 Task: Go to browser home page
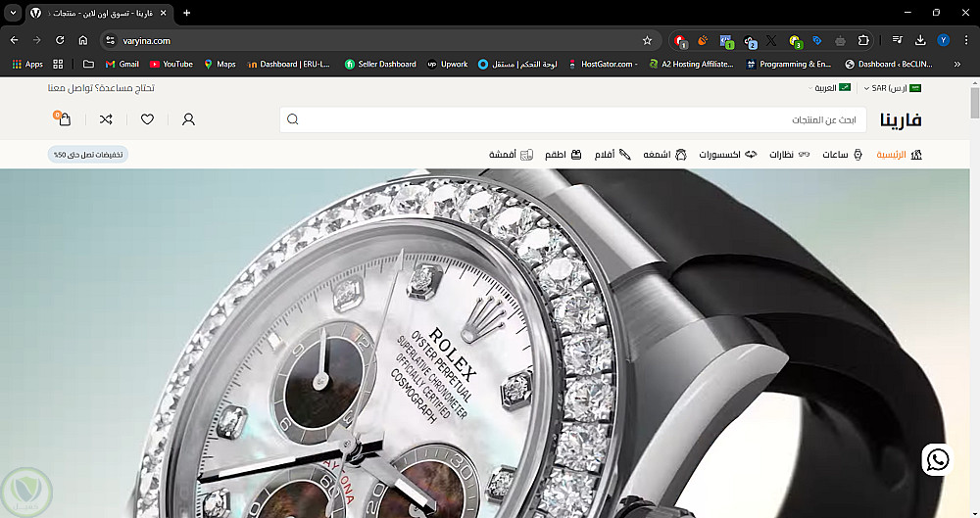pyautogui.click(x=82, y=40)
